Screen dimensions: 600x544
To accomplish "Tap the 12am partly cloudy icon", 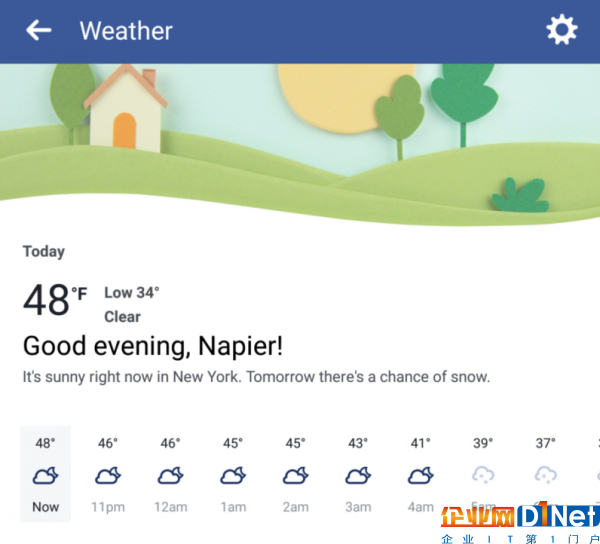I will [170, 476].
